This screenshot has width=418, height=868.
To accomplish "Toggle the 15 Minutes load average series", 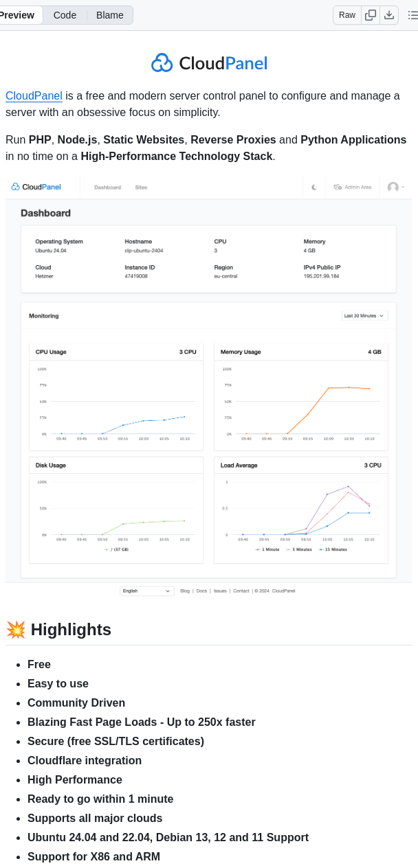I will coord(334,549).
